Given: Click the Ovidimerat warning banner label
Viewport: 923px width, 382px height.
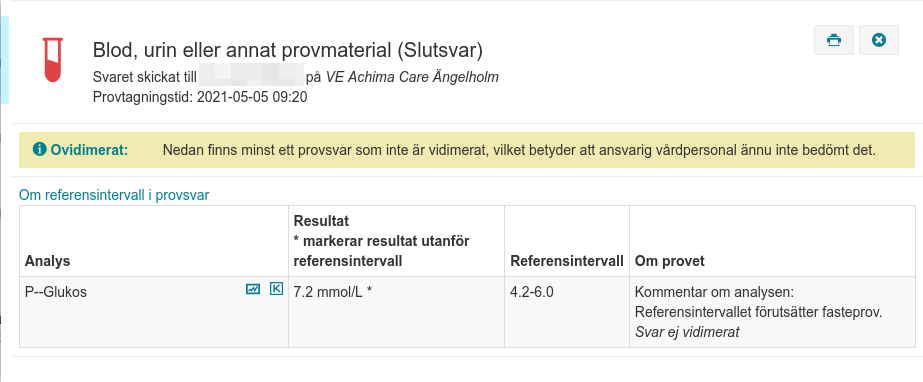Looking at the screenshot, I should coord(89,150).
